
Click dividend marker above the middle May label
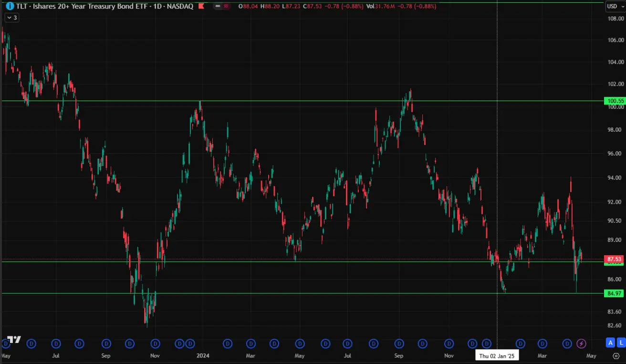(x=300, y=343)
